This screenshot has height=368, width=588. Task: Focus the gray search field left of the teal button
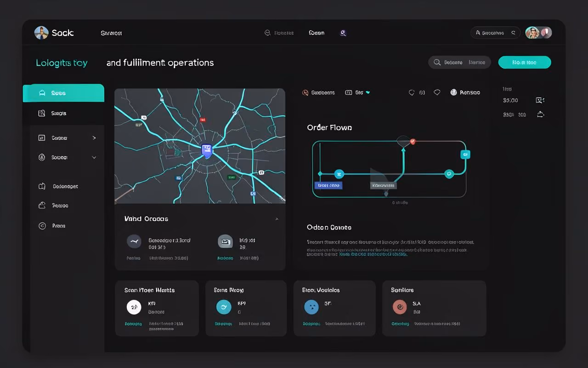click(459, 62)
